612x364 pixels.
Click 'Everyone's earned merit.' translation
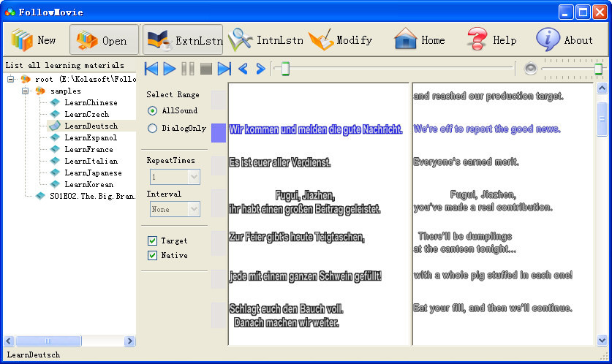[x=466, y=162]
